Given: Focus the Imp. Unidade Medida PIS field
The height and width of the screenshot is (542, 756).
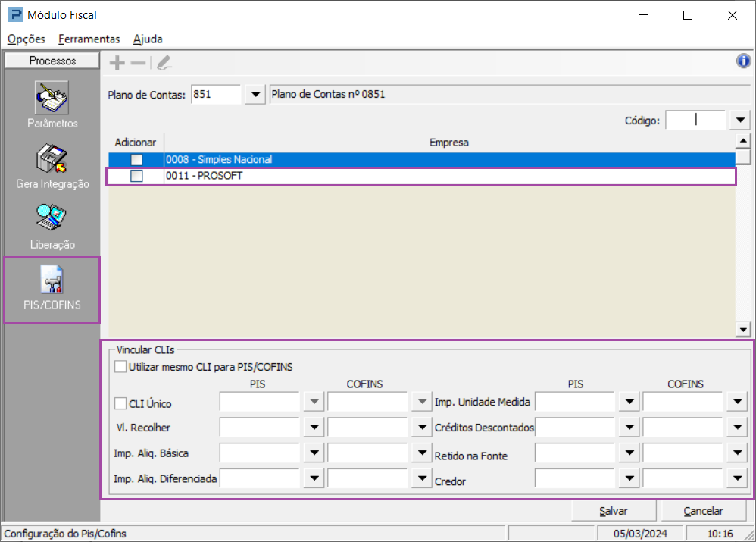Looking at the screenshot, I should click(575, 402).
